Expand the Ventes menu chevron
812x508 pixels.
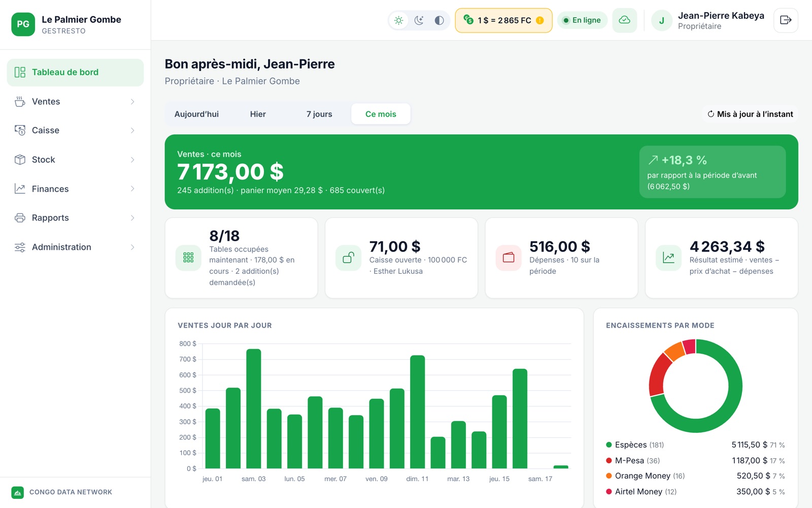click(132, 102)
